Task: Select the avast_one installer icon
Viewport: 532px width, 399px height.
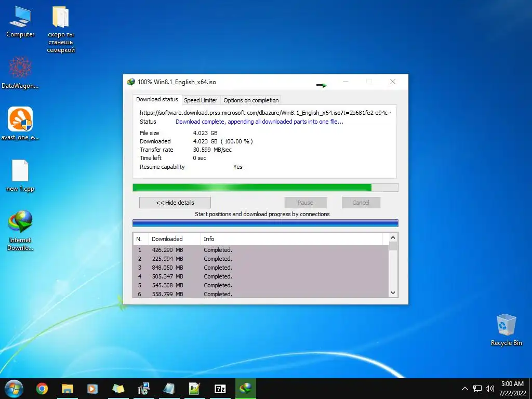Action: [x=20, y=124]
